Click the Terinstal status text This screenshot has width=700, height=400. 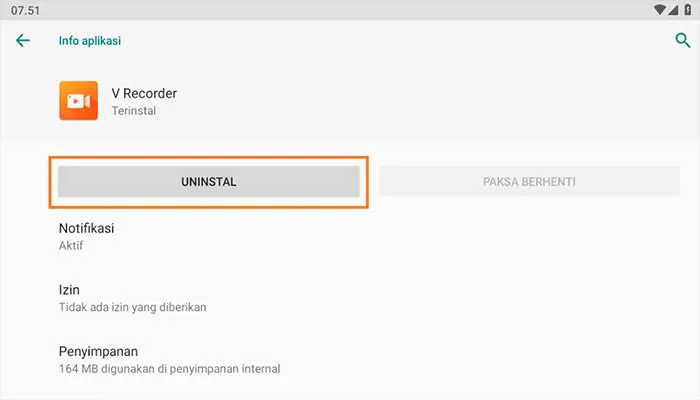tap(133, 111)
